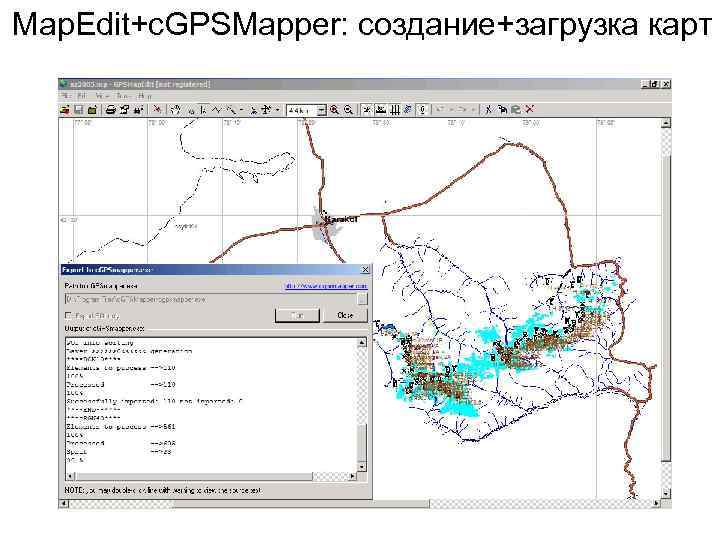The image size is (720, 540).
Task: Toggle the checkbox below the path field
Action: click(x=68, y=315)
